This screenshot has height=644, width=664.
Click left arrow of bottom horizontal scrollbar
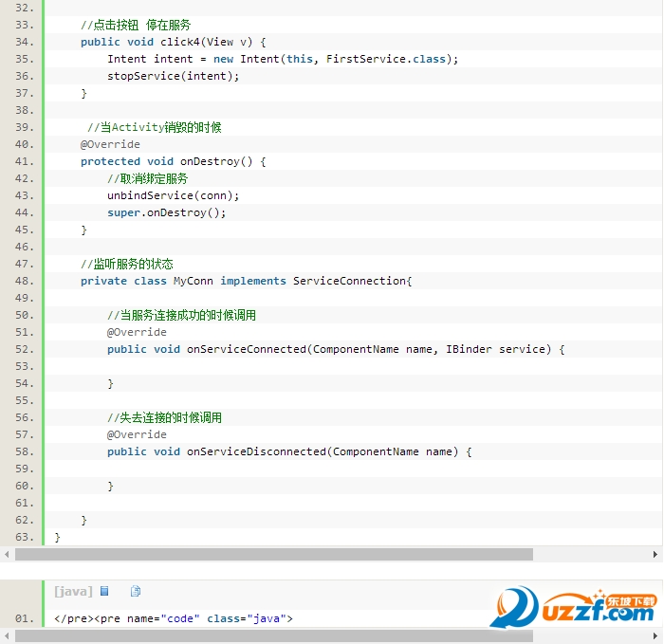click(x=7, y=635)
